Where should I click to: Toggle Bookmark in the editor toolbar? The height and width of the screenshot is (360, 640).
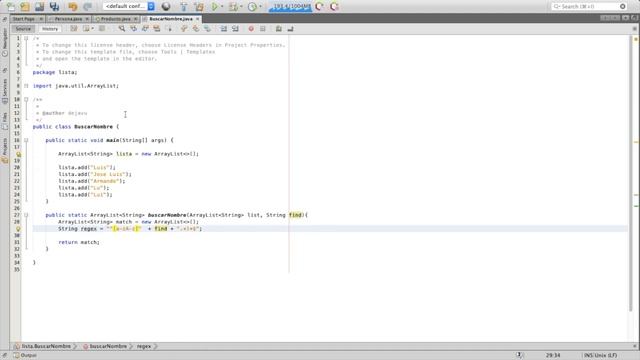(207, 29)
